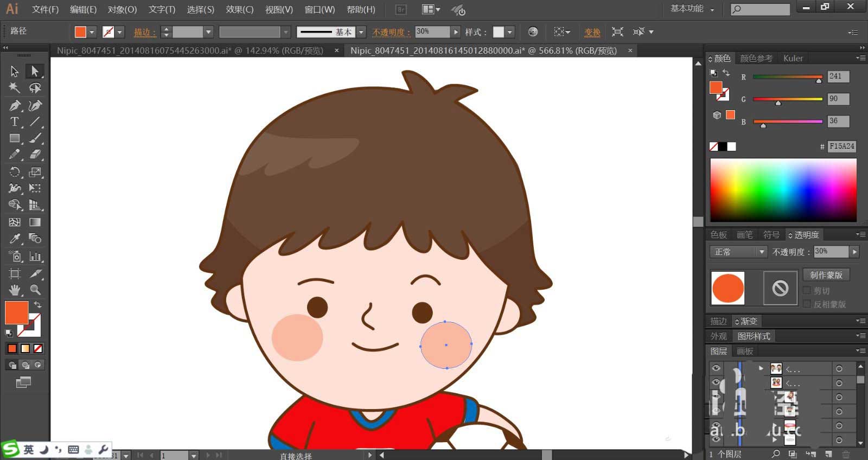Toggle visibility of the first layer row
This screenshot has width=868, height=460.
point(716,369)
